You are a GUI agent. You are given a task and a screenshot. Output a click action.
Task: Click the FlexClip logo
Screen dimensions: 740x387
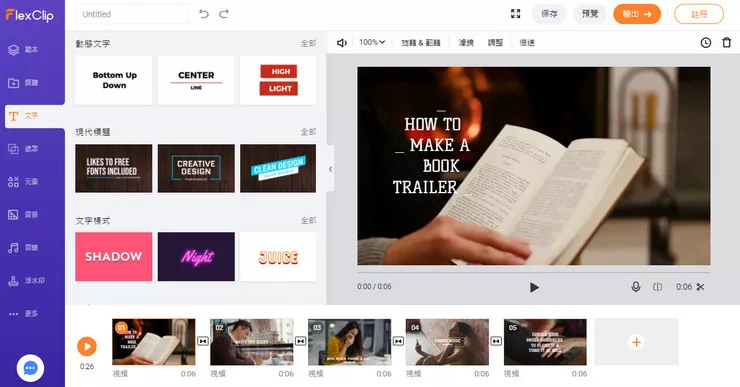[29, 15]
